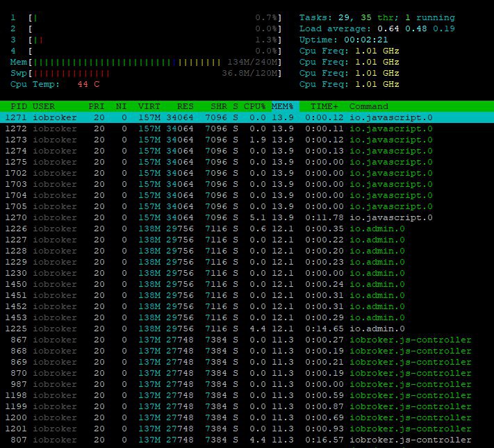
Task: Select process row with PID 1272
Action: [247, 129]
